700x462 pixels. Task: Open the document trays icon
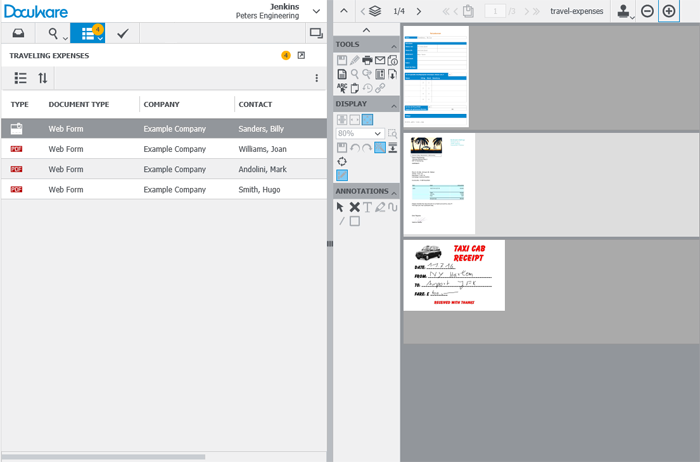coord(18,33)
